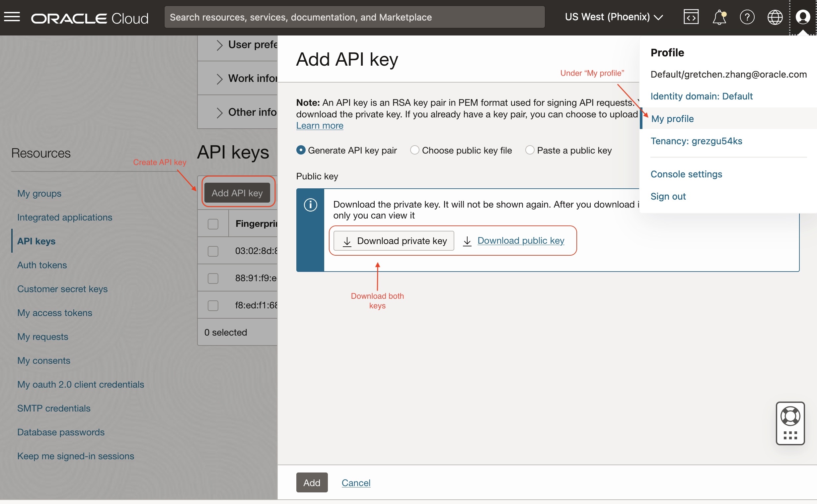The image size is (817, 504).
Task: Open Integrated applications in Resources
Action: (x=65, y=217)
